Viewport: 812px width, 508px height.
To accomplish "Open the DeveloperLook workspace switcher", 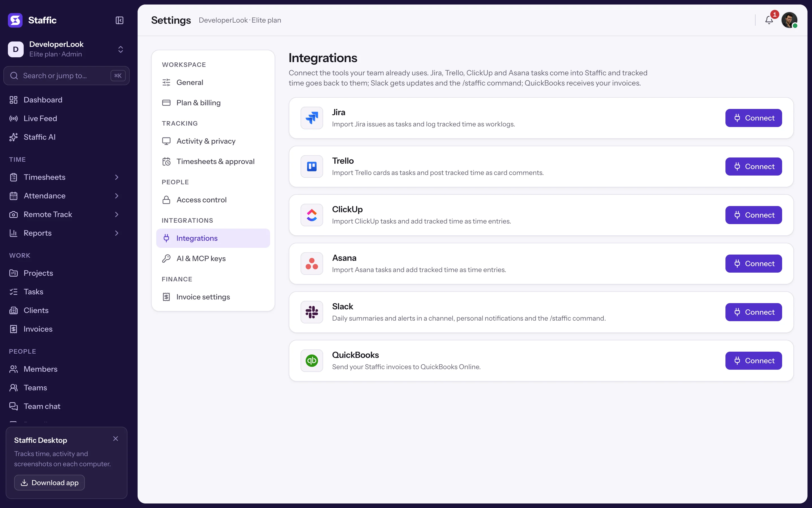I will (67, 49).
